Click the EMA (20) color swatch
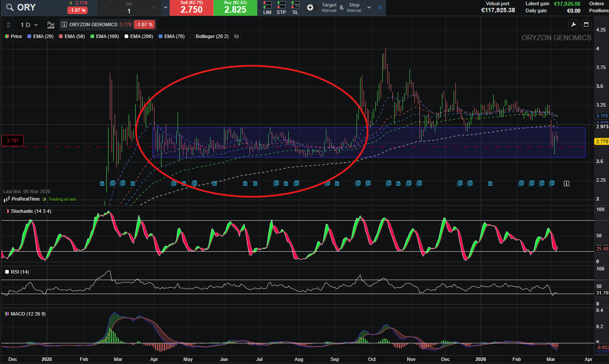 (29, 36)
